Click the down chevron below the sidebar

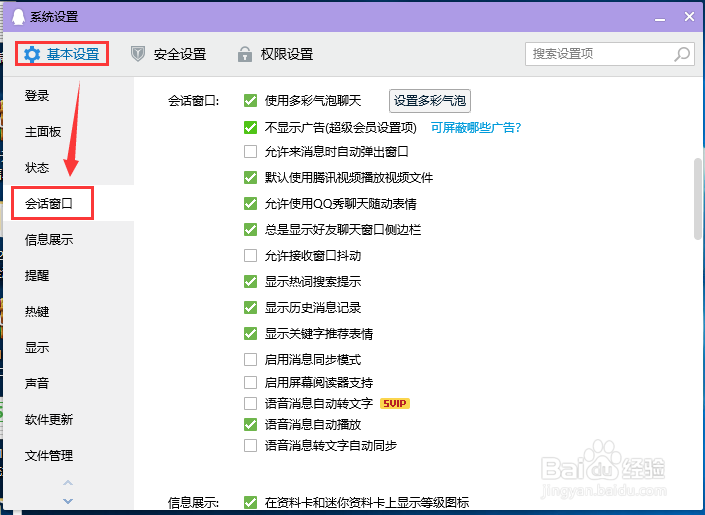pyautogui.click(x=68, y=501)
